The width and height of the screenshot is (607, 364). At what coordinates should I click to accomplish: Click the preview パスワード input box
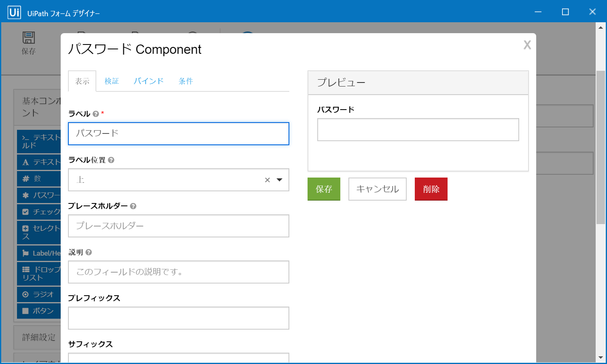pos(418,129)
